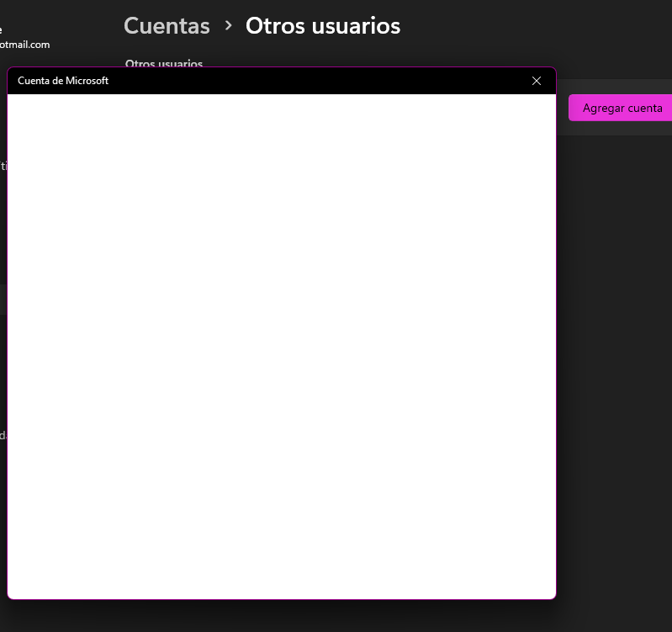Click the dimmed header right of Otros usuarios
The width and height of the screenshot is (672, 632).
pyautogui.click(x=536, y=26)
